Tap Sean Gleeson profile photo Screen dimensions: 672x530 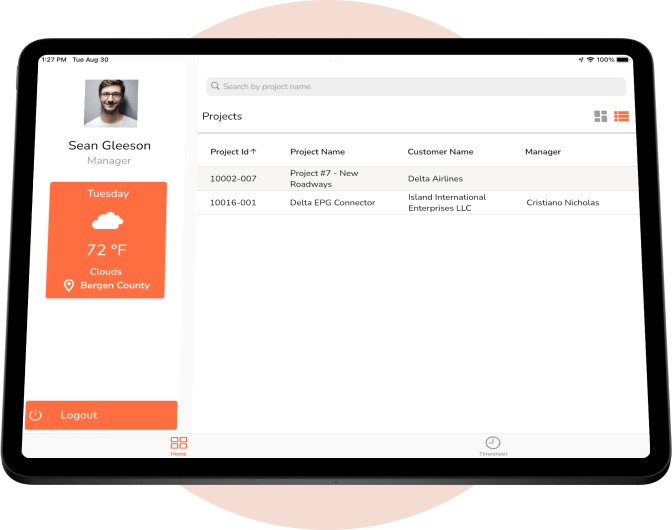click(x=111, y=103)
